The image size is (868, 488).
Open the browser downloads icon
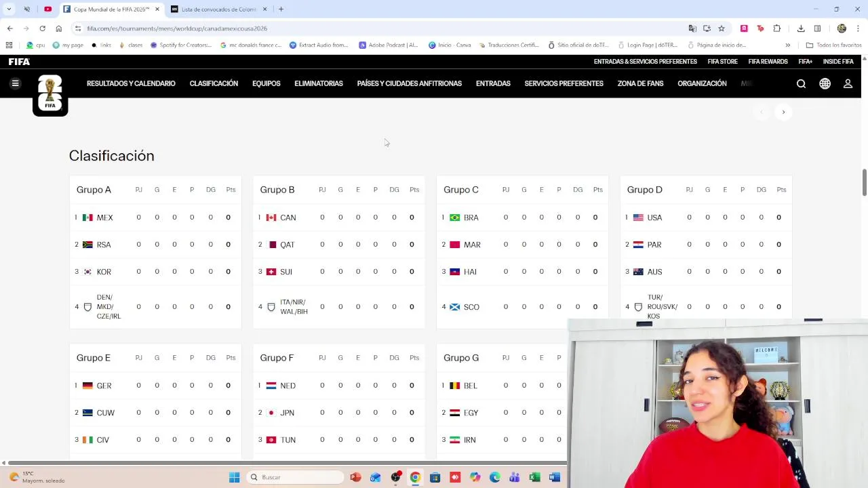(801, 28)
